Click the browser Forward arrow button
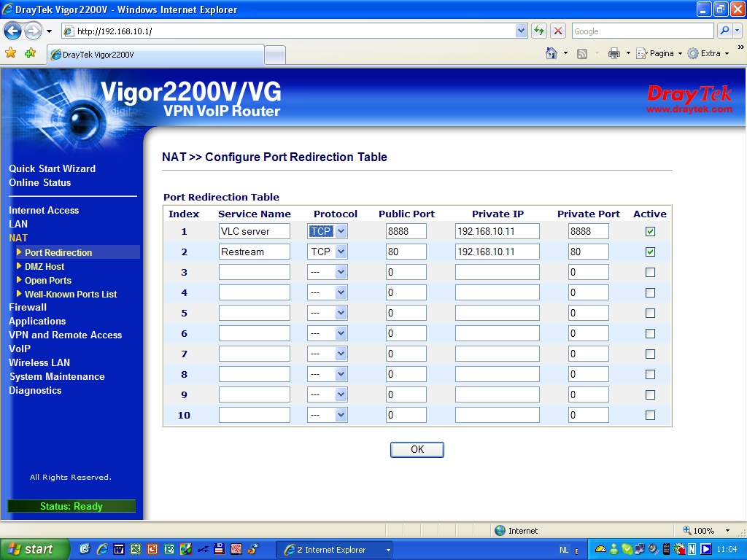Screen dimensions: 747x560 [33, 31]
